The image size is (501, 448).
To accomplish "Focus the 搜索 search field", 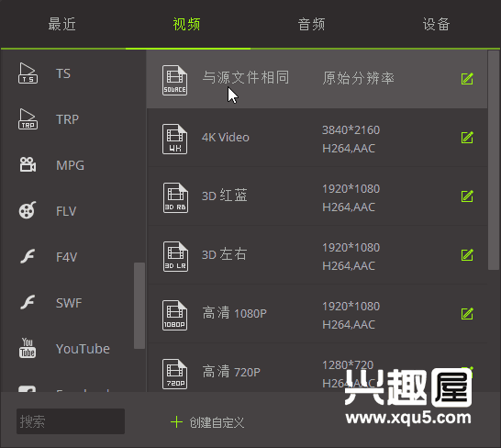I will click(x=71, y=421).
